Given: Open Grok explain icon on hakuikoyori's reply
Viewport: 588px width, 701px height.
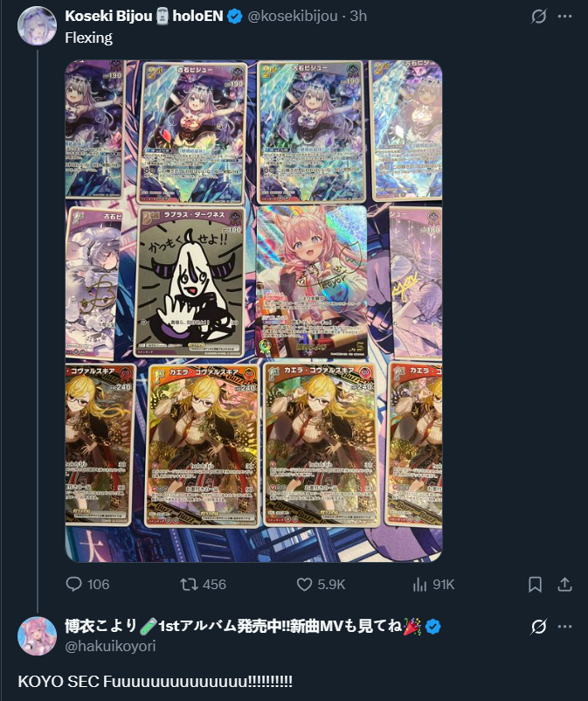Looking at the screenshot, I should point(538,627).
